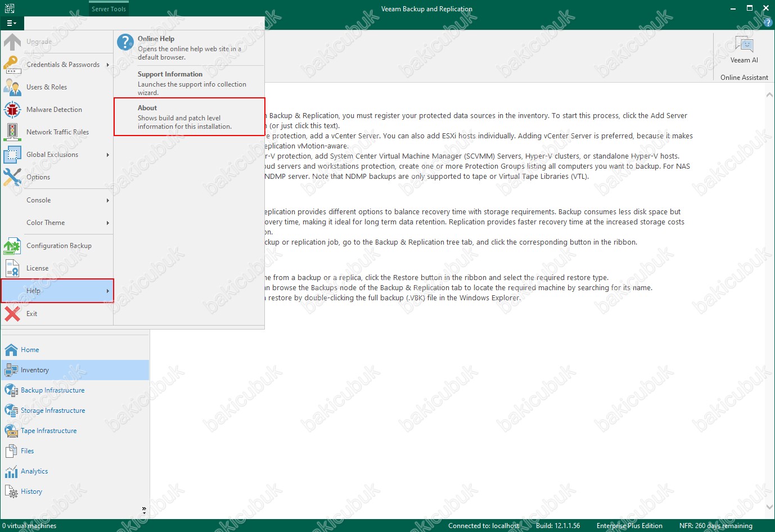Screen dimensions: 775x532
Task: Choose Exit from the main menu
Action: [57, 314]
